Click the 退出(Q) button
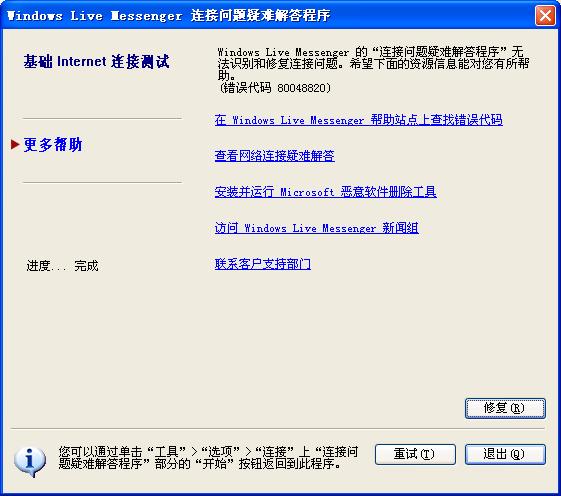561x496 pixels. click(x=505, y=454)
